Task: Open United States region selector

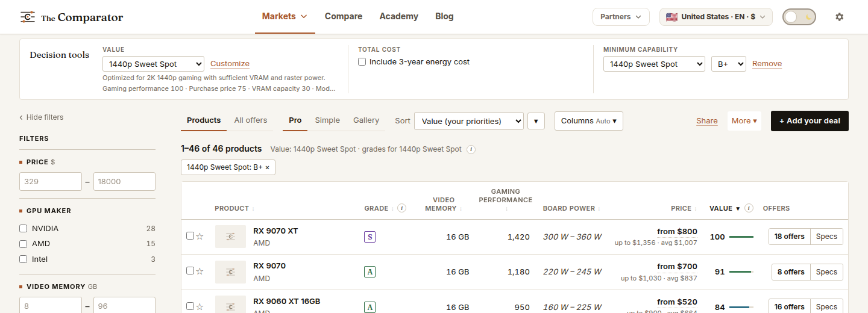Action: pos(716,17)
